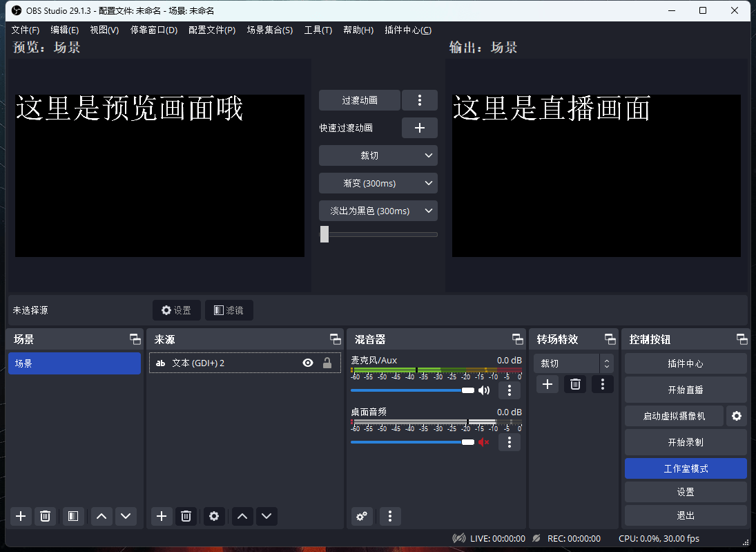Toggle 工作室模式 off
756x552 pixels.
coord(686,468)
